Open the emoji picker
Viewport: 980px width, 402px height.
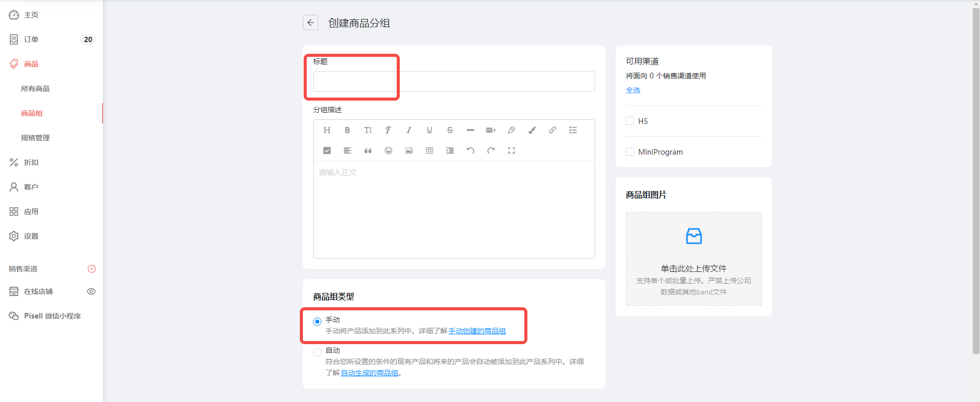pos(389,151)
